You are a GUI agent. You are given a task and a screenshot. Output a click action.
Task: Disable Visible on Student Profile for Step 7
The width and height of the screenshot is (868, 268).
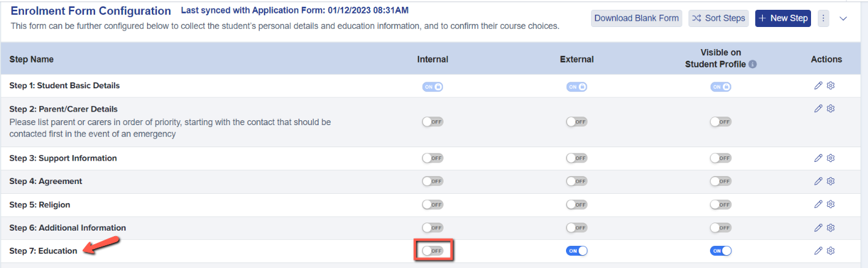(x=721, y=251)
